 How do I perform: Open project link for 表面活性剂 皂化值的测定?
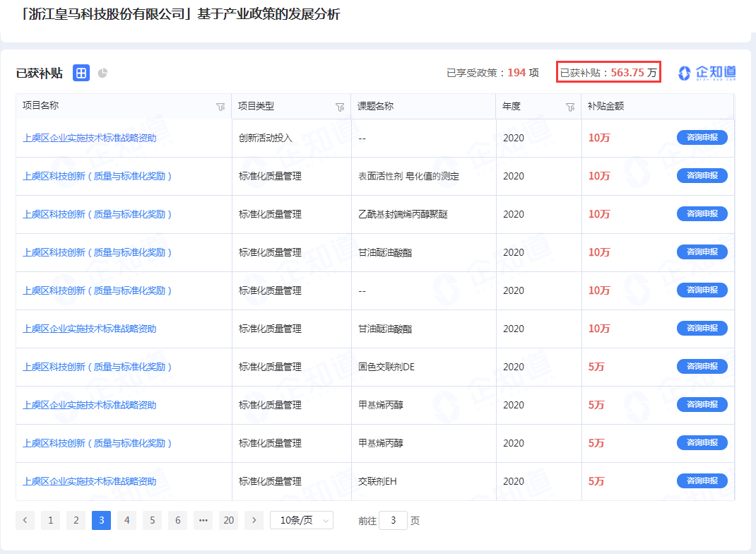tap(98, 176)
